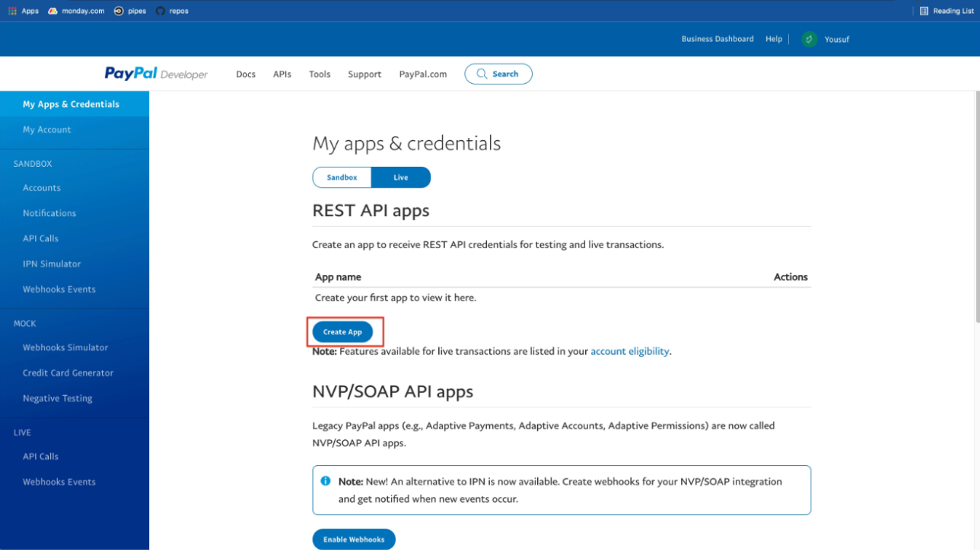Open Webhooks Events under LIVE section
Viewport: 980px width, 552px height.
[59, 482]
